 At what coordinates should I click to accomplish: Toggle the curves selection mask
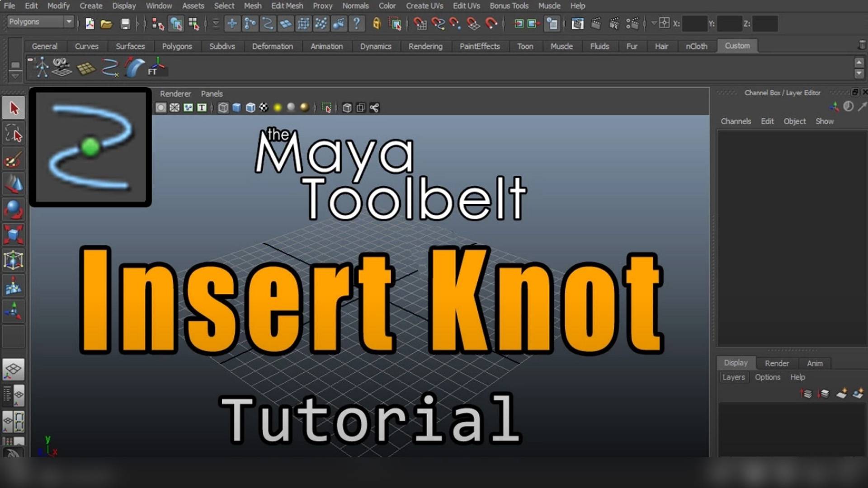[268, 23]
